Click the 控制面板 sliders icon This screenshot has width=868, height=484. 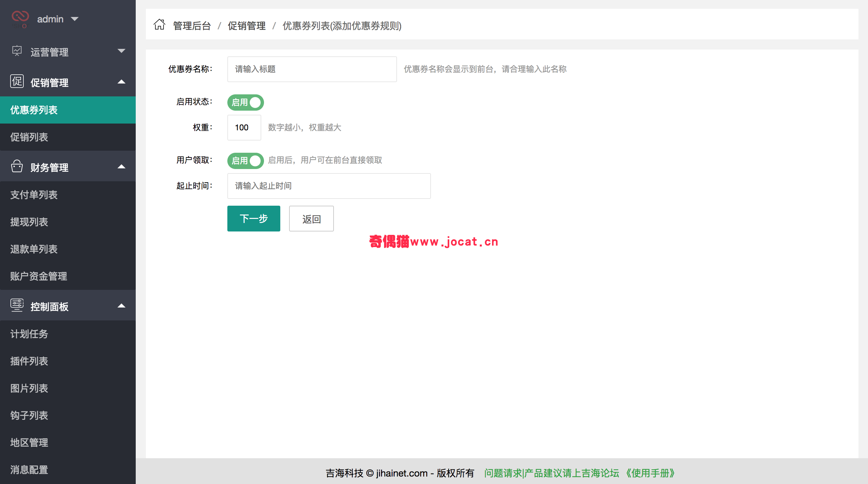[17, 305]
